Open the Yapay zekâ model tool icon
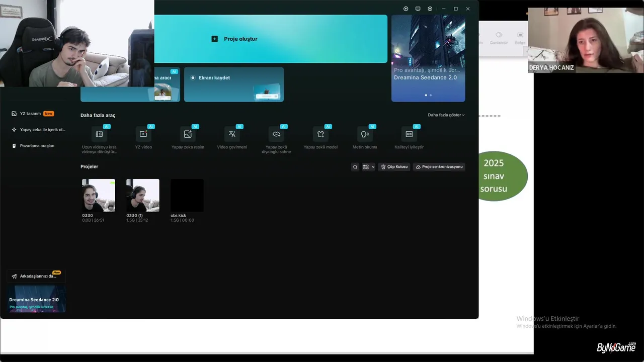The height and width of the screenshot is (362, 644). pos(320,134)
